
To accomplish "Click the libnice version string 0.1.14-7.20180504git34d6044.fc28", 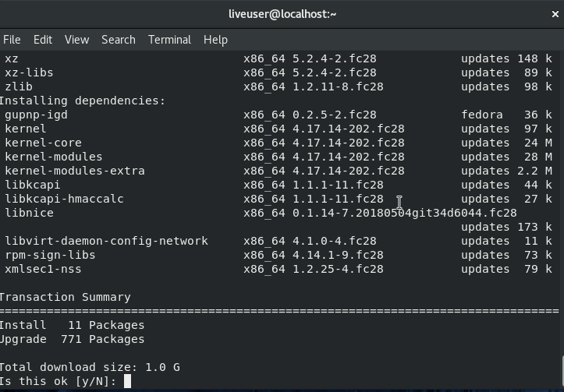I will [405, 213].
